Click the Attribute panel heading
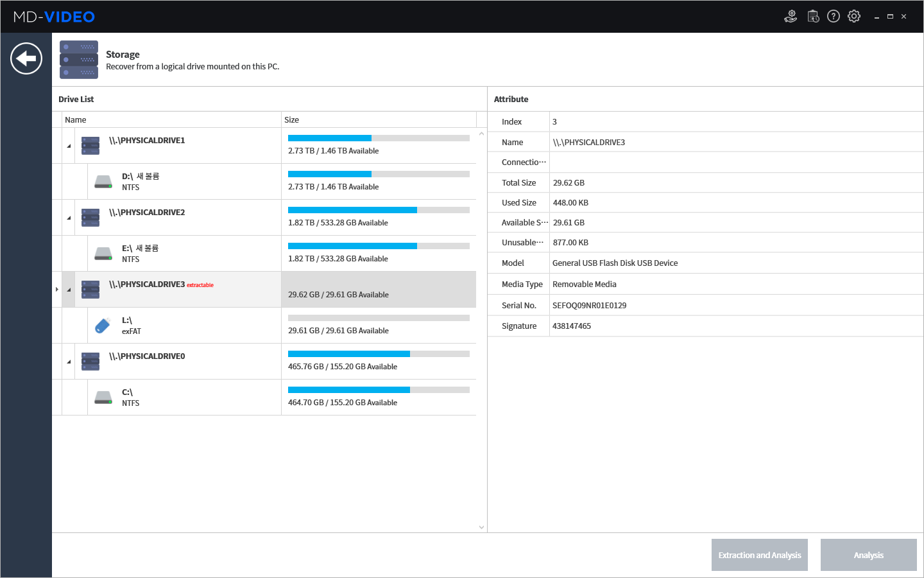 pyautogui.click(x=511, y=100)
